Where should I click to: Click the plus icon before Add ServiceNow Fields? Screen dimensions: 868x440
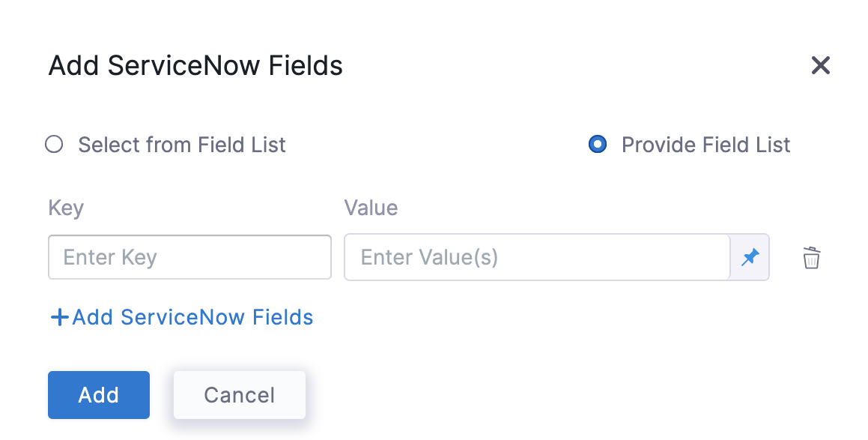click(x=59, y=318)
